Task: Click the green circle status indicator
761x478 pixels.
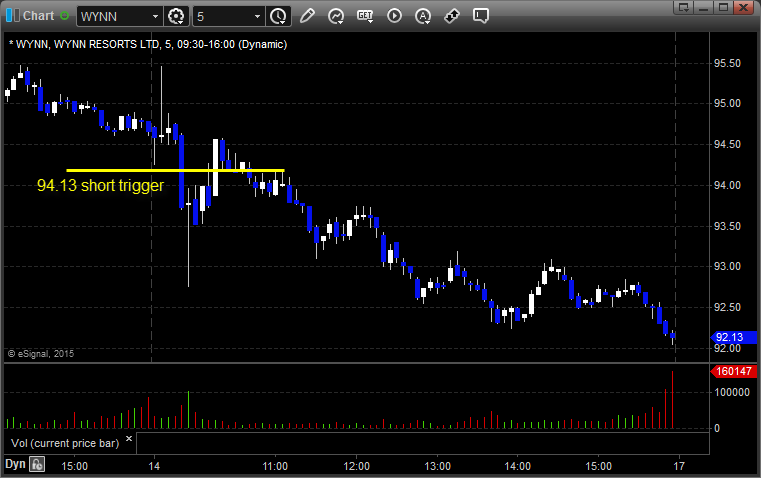Action: coord(65,16)
